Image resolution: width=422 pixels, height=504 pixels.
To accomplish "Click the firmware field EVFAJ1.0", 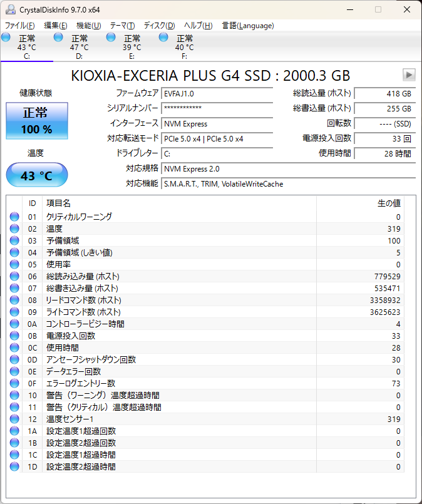I will (217, 93).
